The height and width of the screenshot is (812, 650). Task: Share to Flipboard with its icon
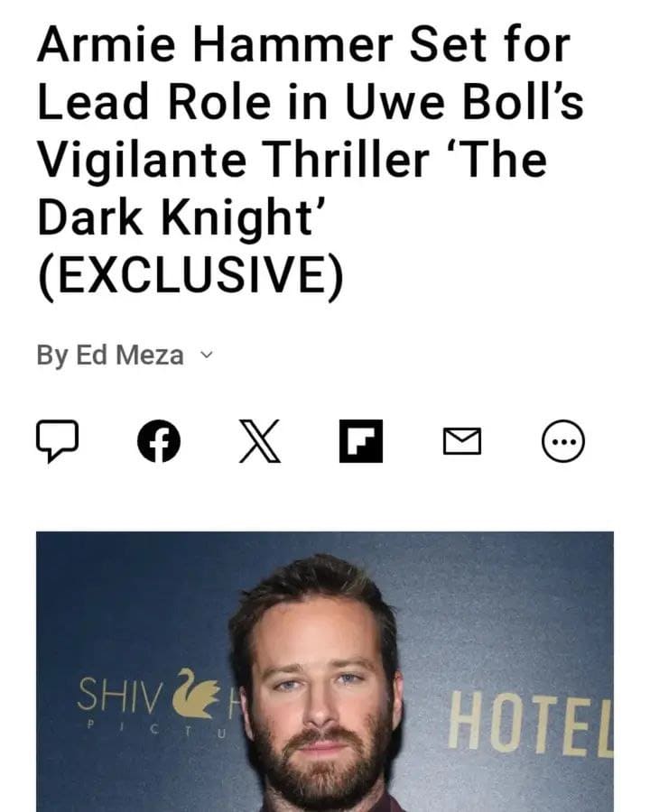tap(361, 440)
